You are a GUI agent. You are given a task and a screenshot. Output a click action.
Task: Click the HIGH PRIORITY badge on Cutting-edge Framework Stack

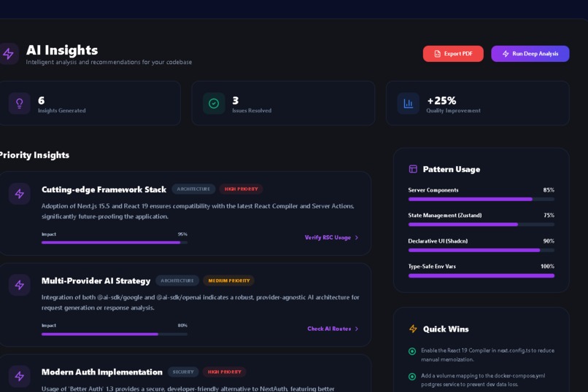241,189
